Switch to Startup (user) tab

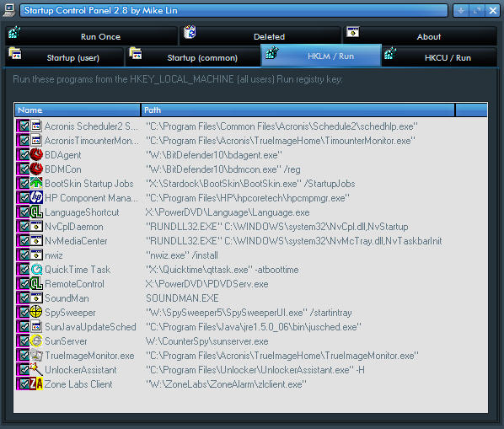pos(65,57)
